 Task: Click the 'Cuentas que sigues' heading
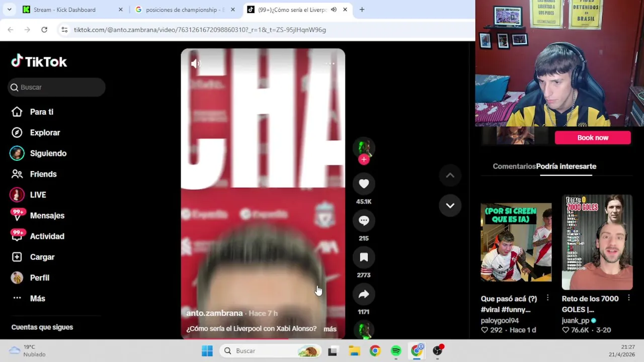tap(42, 327)
